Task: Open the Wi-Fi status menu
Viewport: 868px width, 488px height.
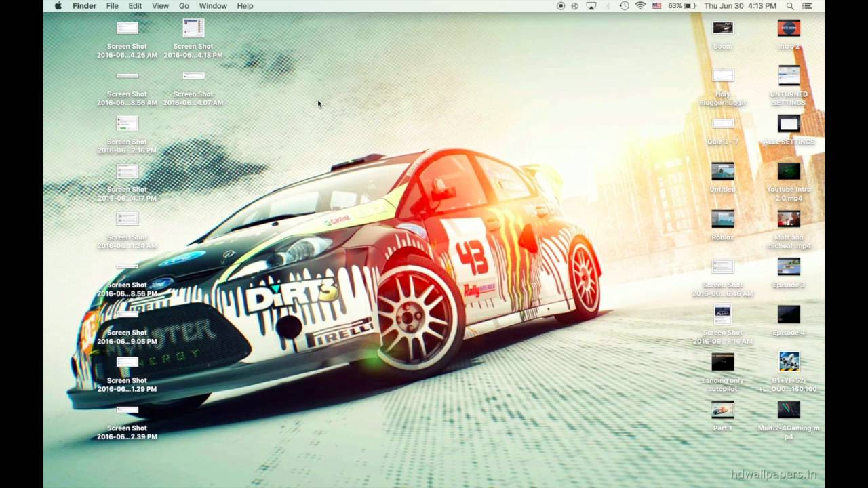Action: pyautogui.click(x=640, y=6)
